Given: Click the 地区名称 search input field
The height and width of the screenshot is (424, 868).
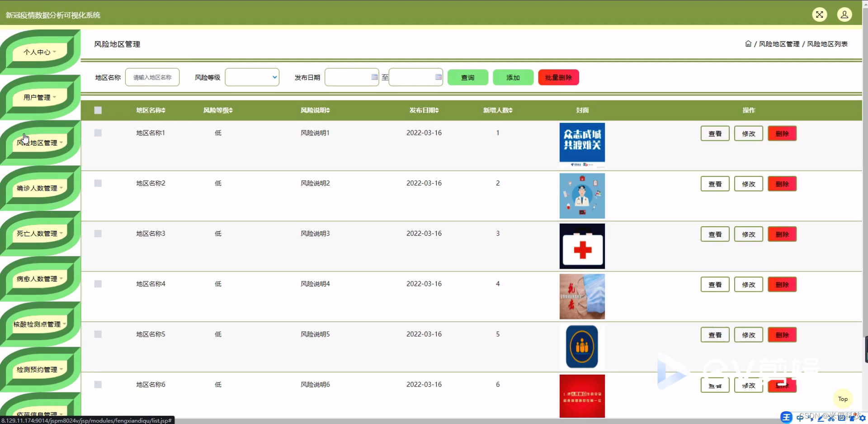Looking at the screenshot, I should (152, 77).
